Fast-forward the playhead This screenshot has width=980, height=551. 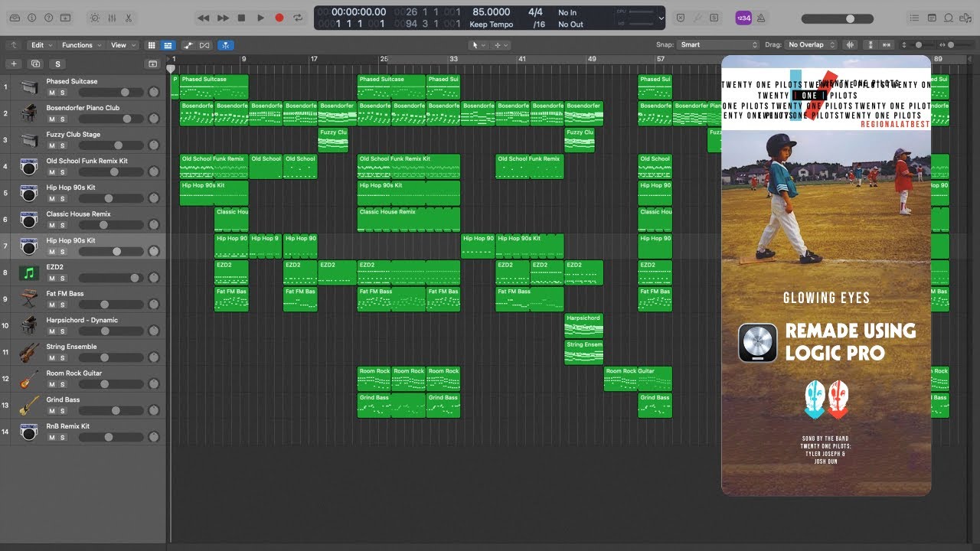point(223,18)
